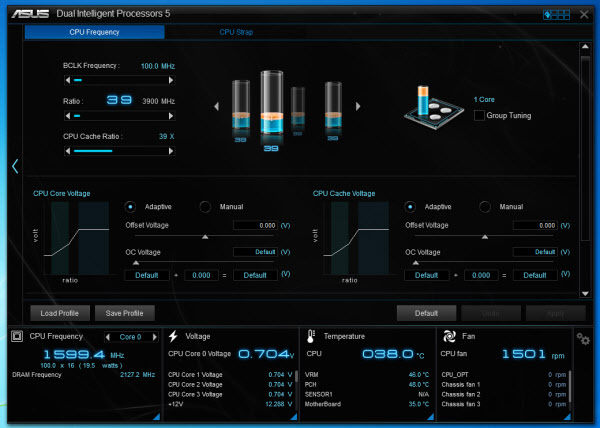This screenshot has height=428, width=600.
Task: Select the rightmost core cylinder
Action: (333, 104)
